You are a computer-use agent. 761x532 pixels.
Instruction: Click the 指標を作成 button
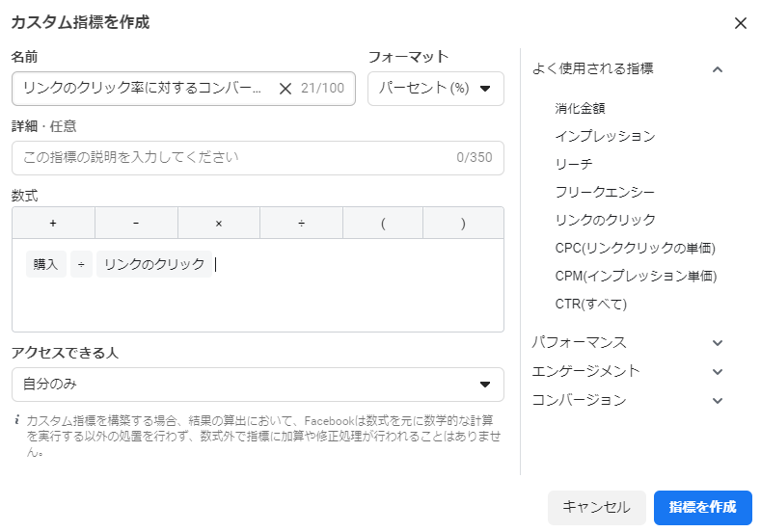702,507
